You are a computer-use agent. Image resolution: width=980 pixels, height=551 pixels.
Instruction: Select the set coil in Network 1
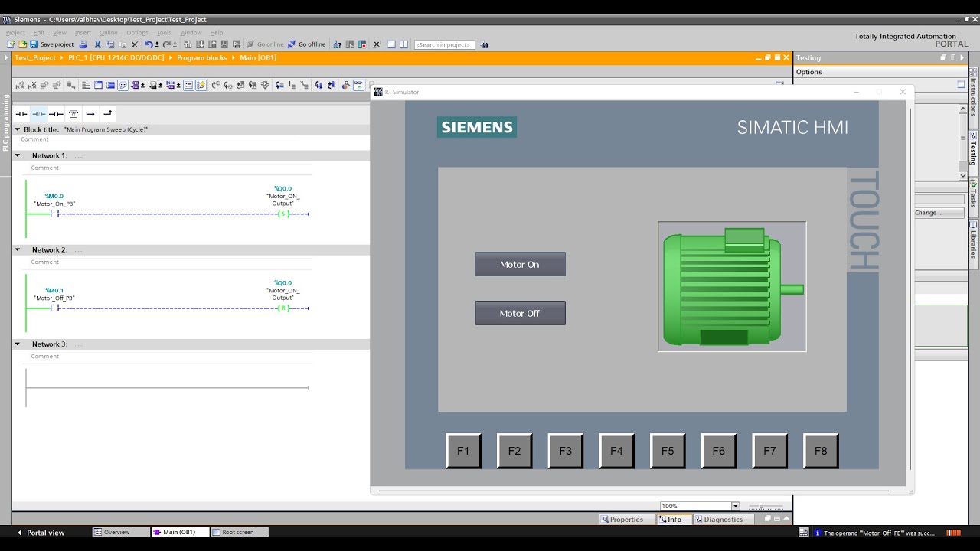(x=284, y=214)
